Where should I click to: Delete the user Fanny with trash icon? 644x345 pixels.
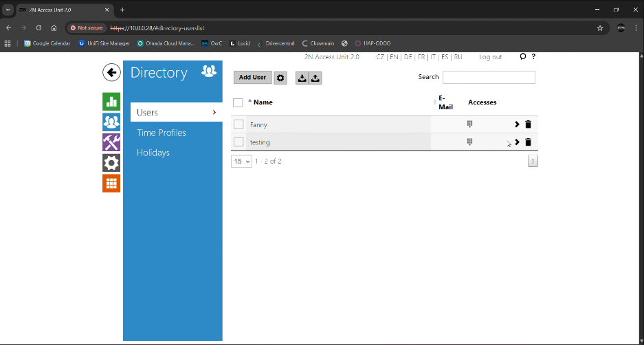528,124
